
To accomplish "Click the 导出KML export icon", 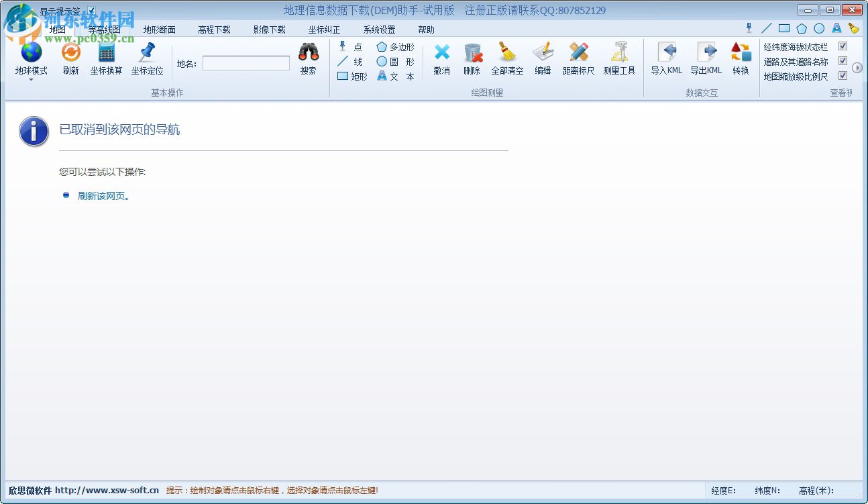I will point(706,52).
